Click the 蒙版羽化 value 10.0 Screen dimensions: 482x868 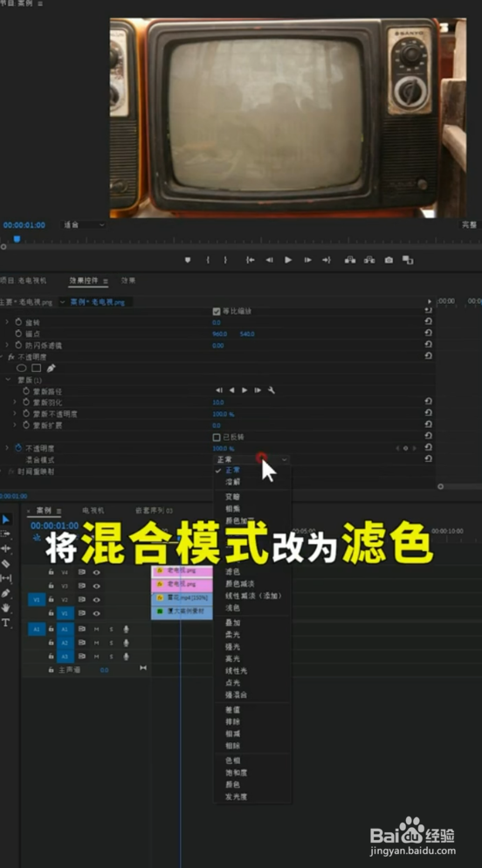(x=218, y=403)
